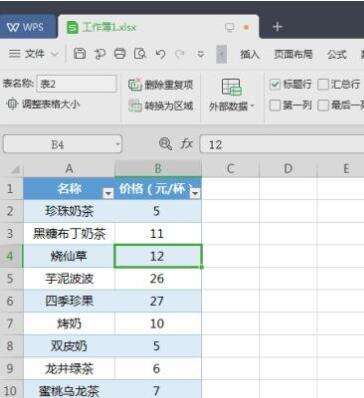Click the Save icon in toolbar
364x398 pixels.
(80, 54)
